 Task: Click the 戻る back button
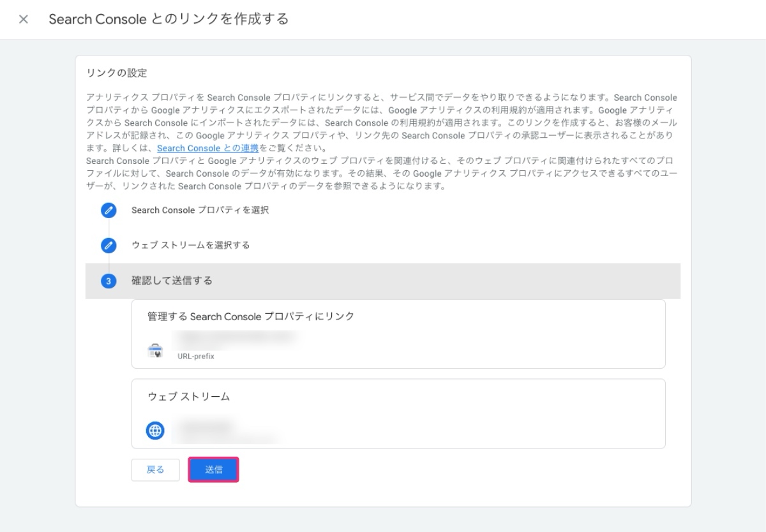155,469
